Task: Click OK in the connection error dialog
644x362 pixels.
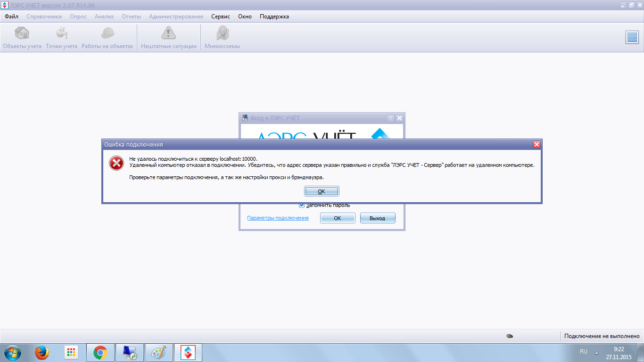Action: tap(322, 191)
